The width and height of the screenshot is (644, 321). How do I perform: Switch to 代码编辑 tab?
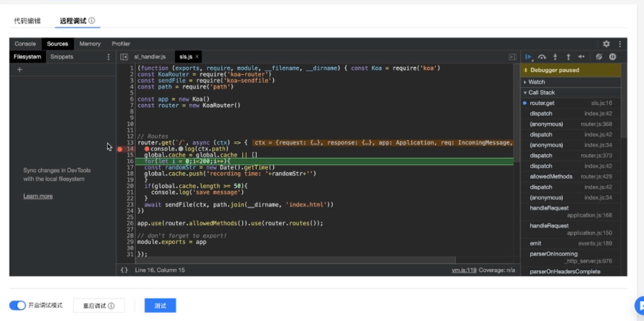[x=27, y=21]
